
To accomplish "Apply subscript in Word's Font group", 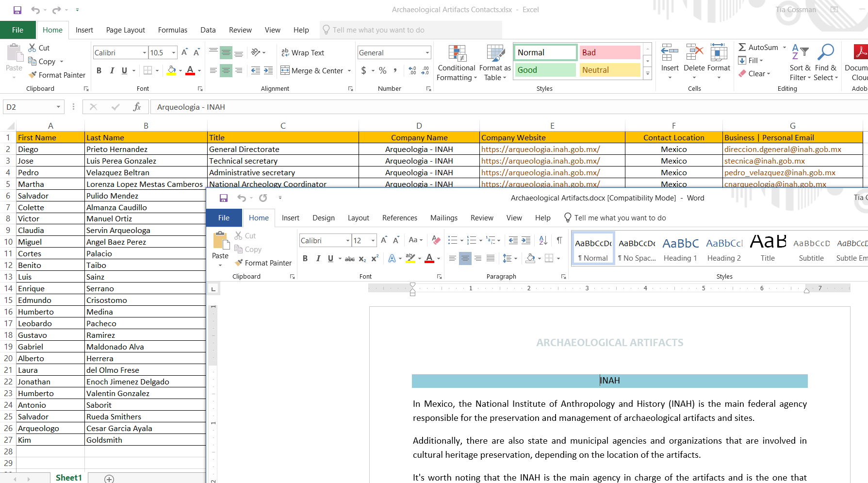I will (362, 259).
